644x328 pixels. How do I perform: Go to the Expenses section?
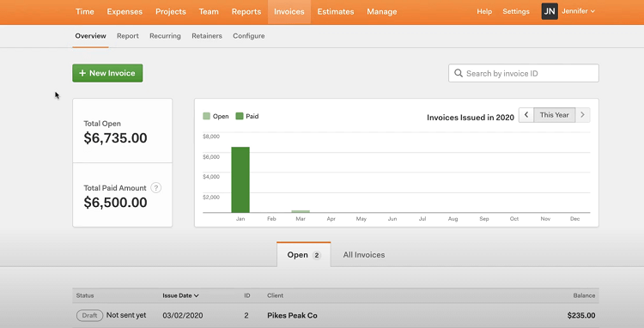(x=125, y=11)
